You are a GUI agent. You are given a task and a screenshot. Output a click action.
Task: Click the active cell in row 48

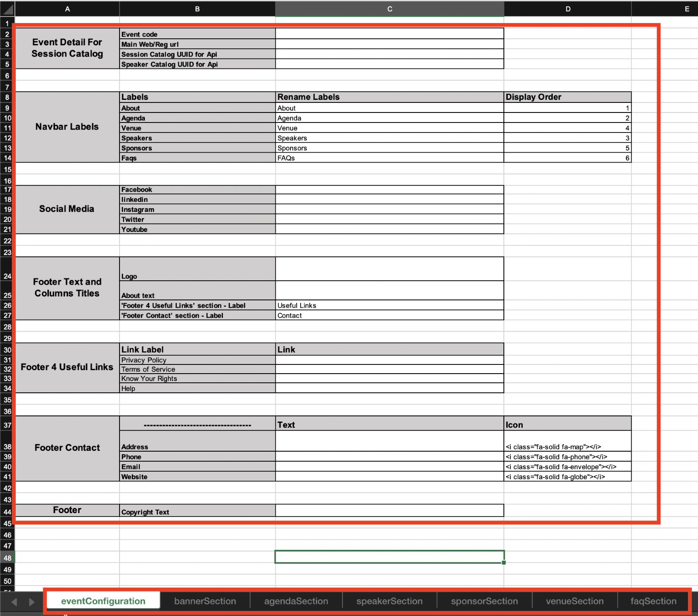pyautogui.click(x=390, y=557)
